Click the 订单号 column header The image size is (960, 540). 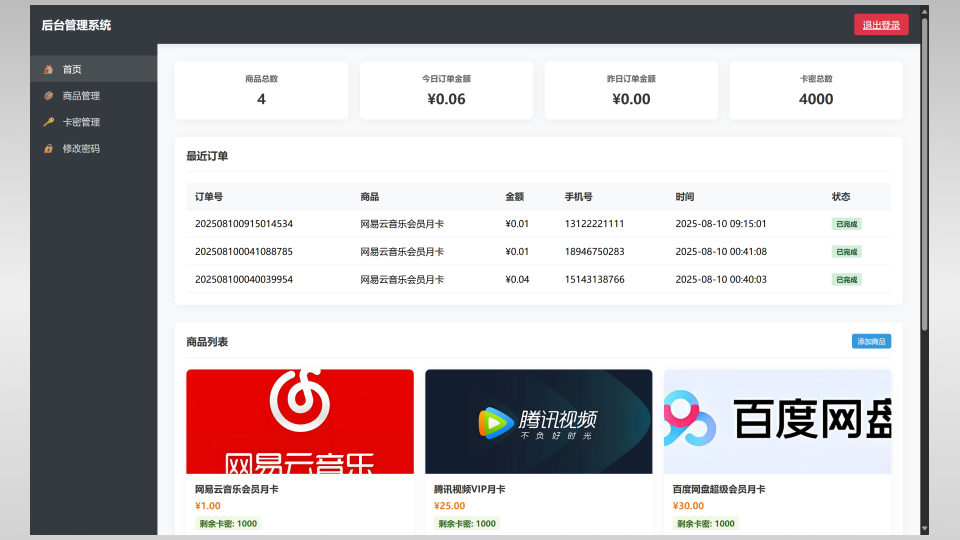209,197
